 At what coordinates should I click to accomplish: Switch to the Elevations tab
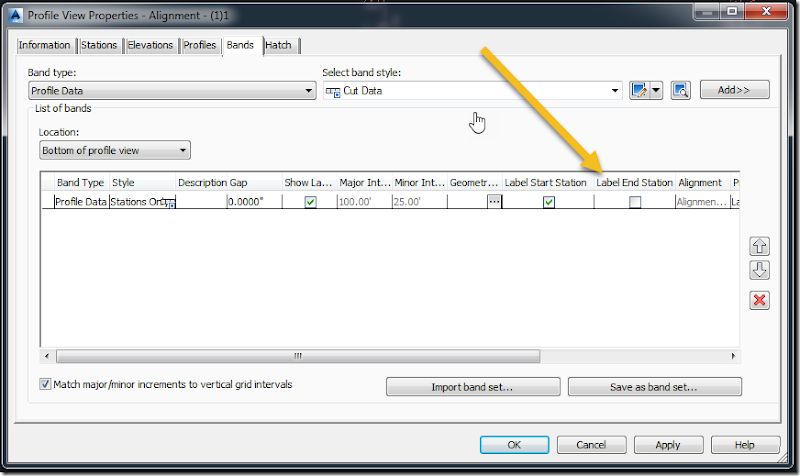coord(150,45)
